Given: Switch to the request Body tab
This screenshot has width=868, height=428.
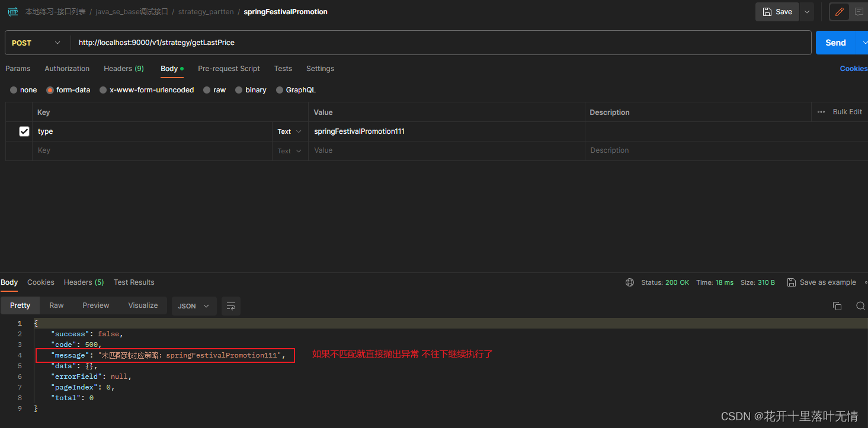Looking at the screenshot, I should pos(172,69).
